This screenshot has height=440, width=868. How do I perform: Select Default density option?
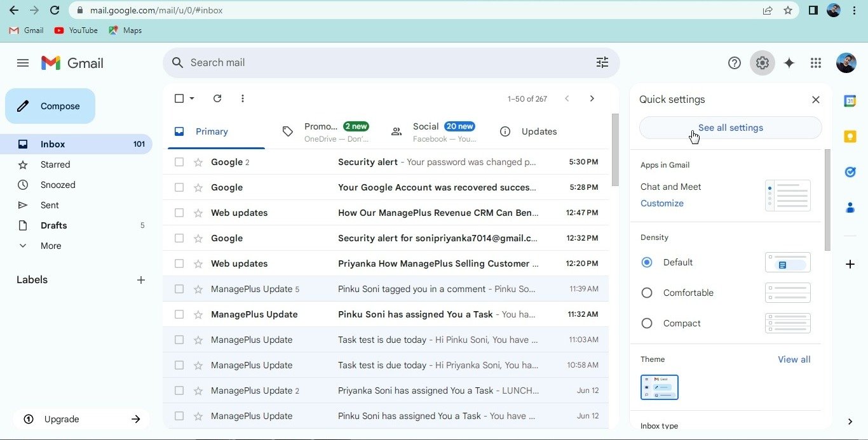point(647,262)
